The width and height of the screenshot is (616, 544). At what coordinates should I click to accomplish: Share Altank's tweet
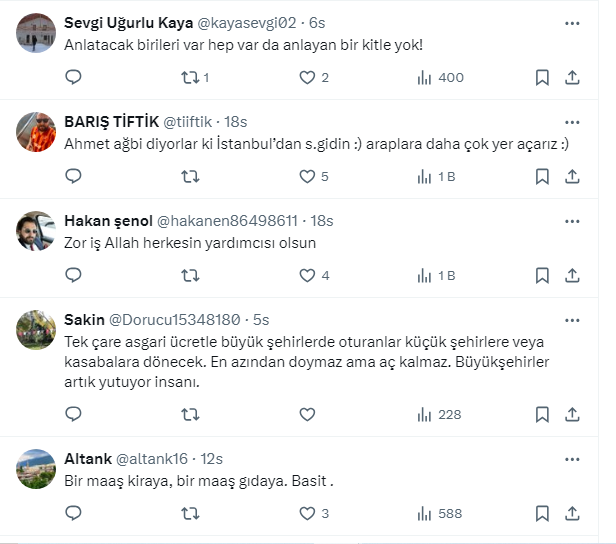[x=573, y=513]
